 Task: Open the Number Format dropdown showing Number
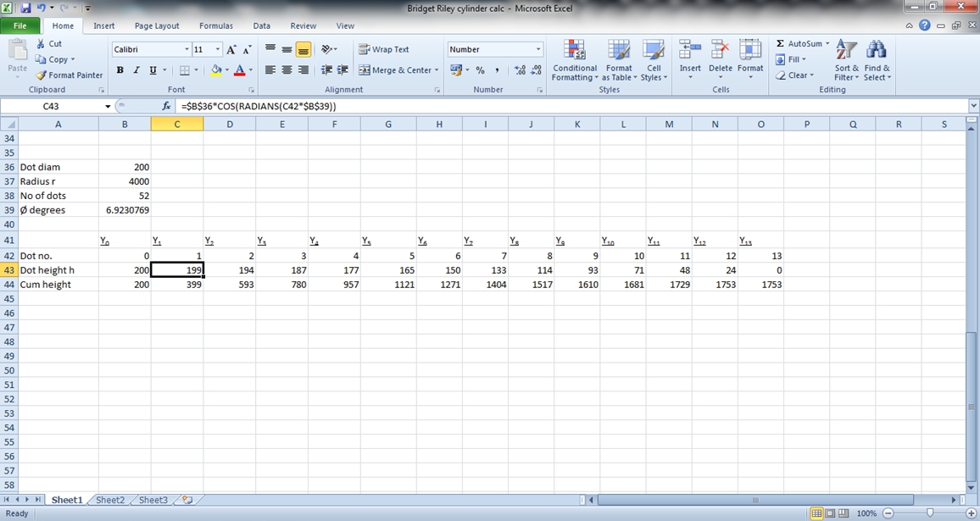(x=494, y=49)
